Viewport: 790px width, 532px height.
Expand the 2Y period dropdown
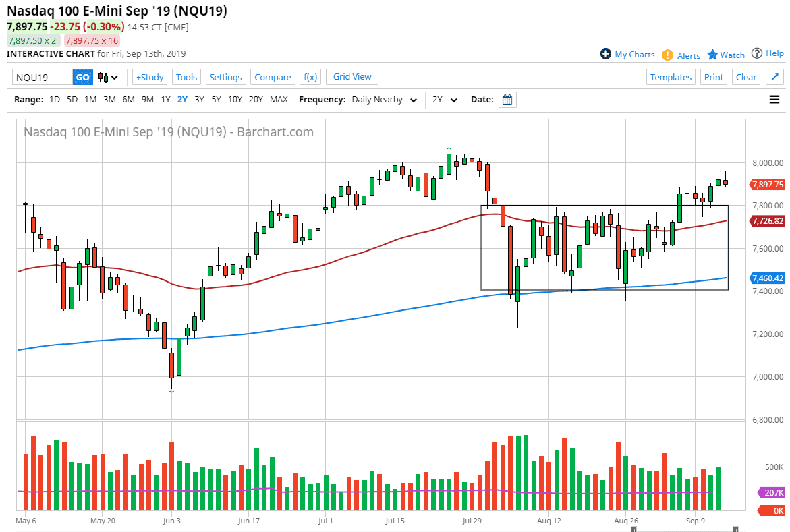(x=445, y=99)
